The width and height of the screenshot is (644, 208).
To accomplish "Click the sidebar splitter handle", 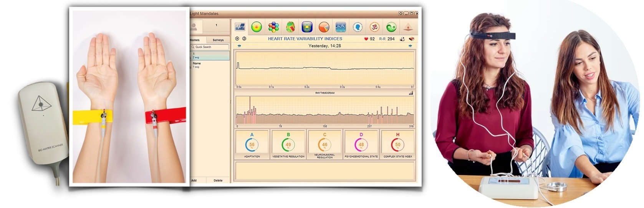I will pos(231,102).
